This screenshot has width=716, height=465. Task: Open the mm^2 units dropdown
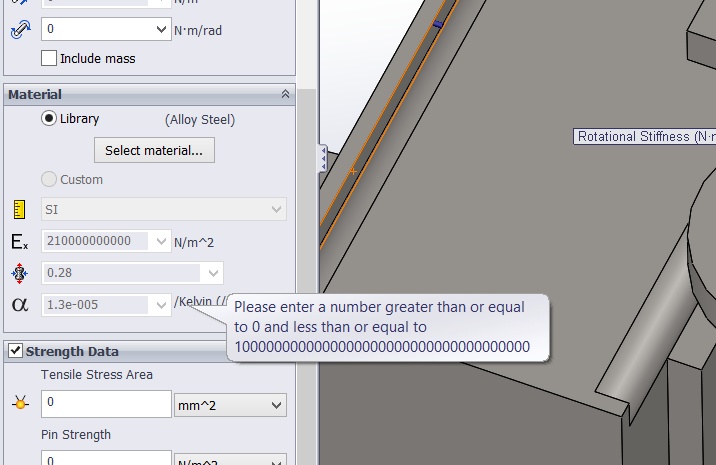(x=230, y=405)
